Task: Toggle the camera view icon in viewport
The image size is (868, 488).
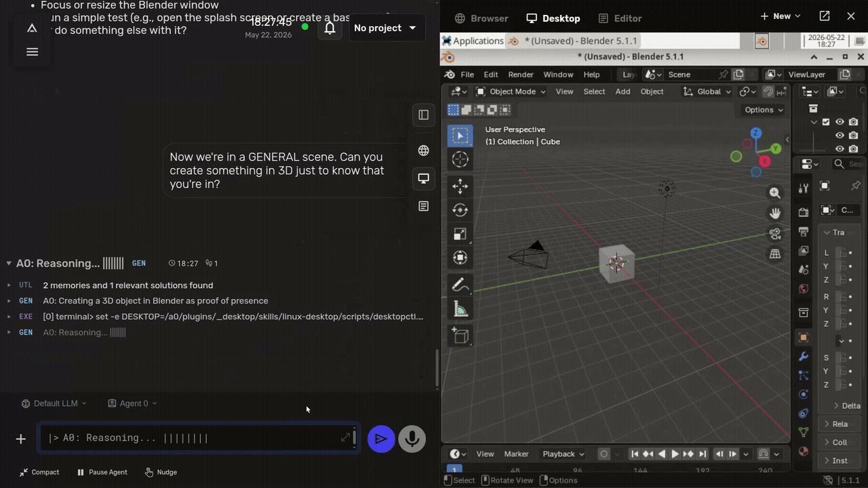Action: pos(775,234)
